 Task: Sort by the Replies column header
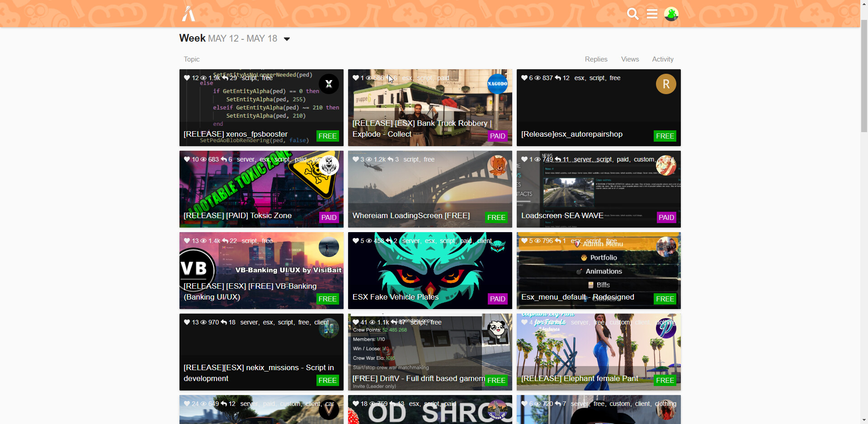[596, 59]
